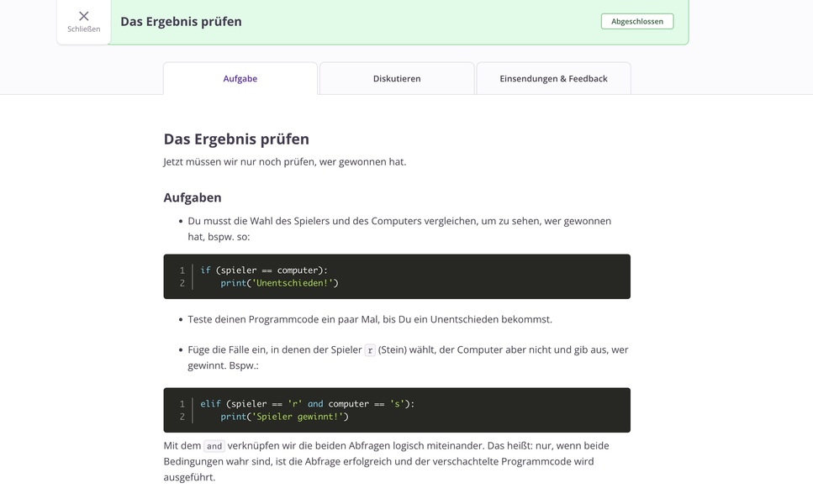This screenshot has width=813, height=504.
Task: Click line number 2 in second code block
Action: point(182,417)
